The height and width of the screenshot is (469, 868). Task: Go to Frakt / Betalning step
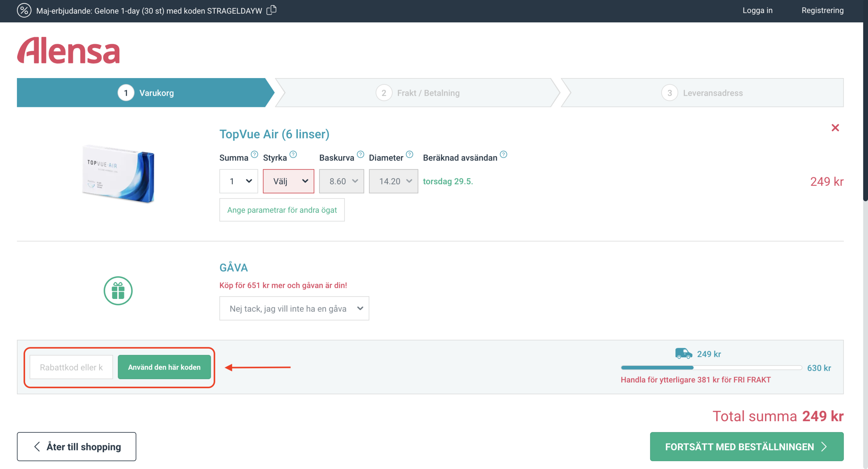[418, 93]
